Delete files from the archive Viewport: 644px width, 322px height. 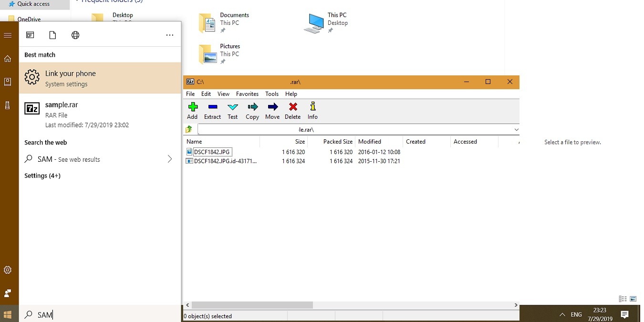[292, 110]
